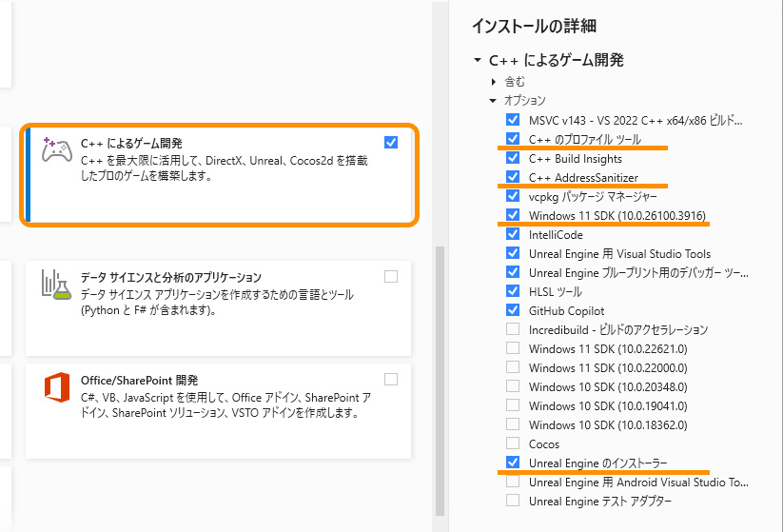Select the Office/SharePoint 開発 workload card
This screenshot has width=783, height=532.
[x=218, y=411]
